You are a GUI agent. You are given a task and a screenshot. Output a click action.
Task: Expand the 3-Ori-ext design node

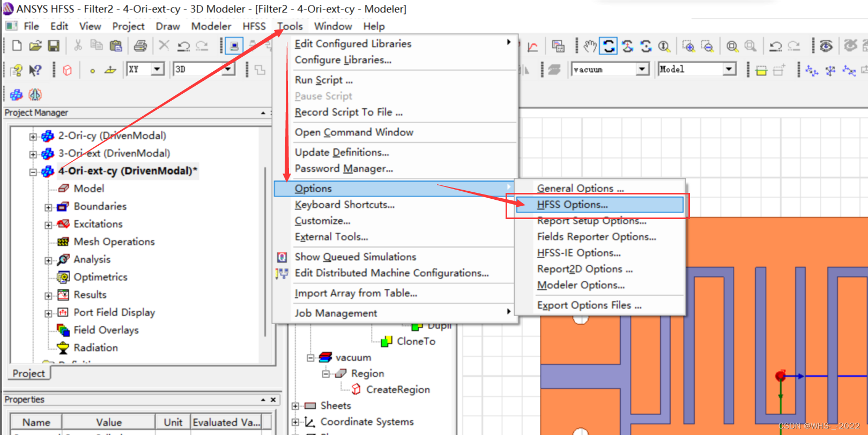[x=33, y=154]
